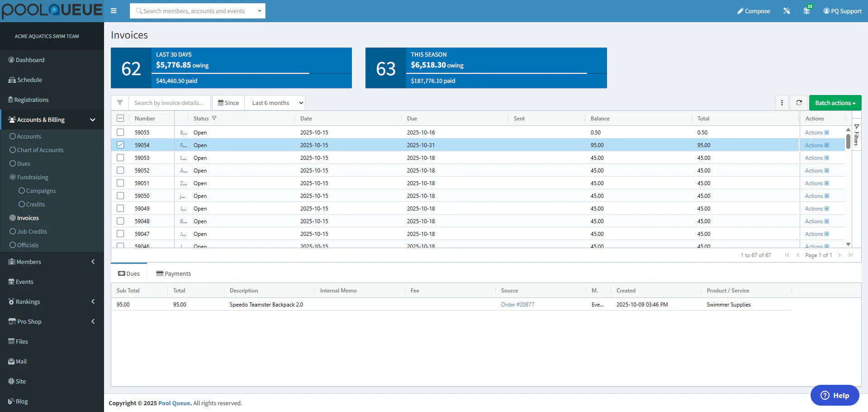Click the Help button
This screenshot has height=412, width=868.
(835, 395)
